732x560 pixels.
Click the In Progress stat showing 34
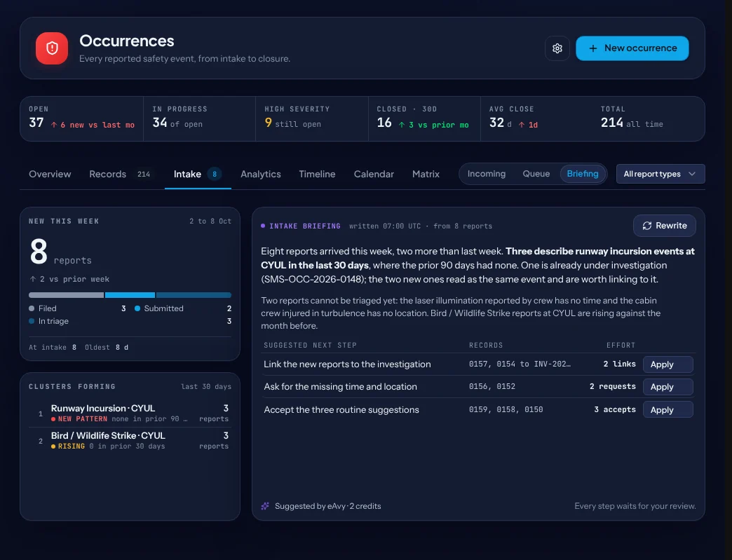pos(200,118)
